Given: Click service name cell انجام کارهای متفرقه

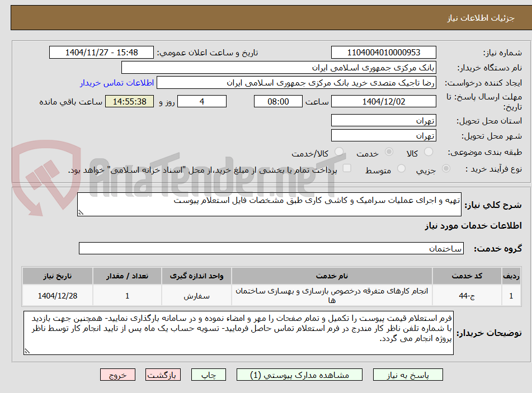Looking at the screenshot, I should pyautogui.click(x=332, y=296).
